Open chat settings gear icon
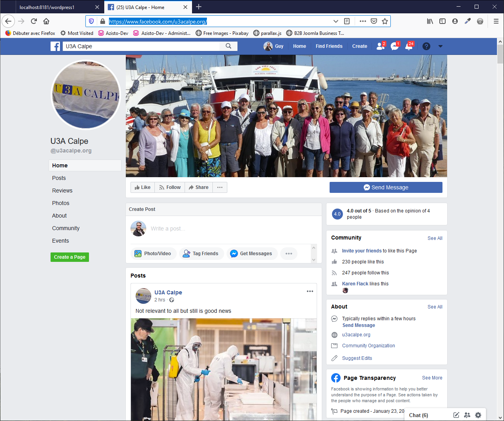This screenshot has height=421, width=504. (478, 415)
